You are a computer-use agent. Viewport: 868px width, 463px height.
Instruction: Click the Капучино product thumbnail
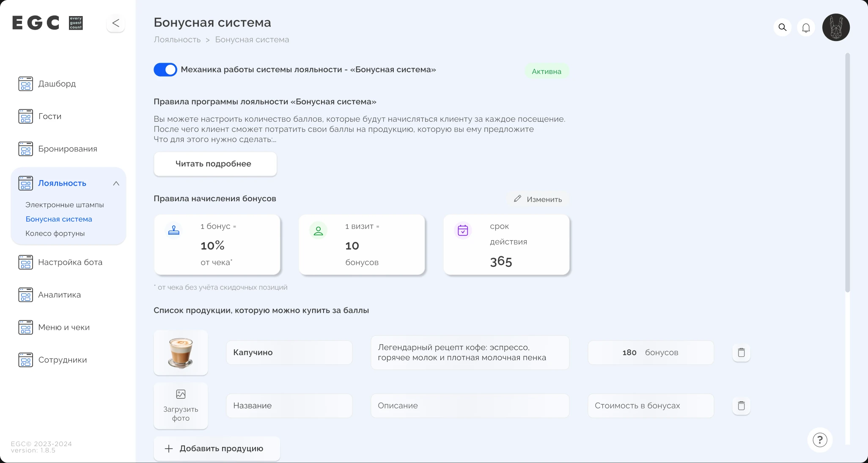[x=181, y=353]
